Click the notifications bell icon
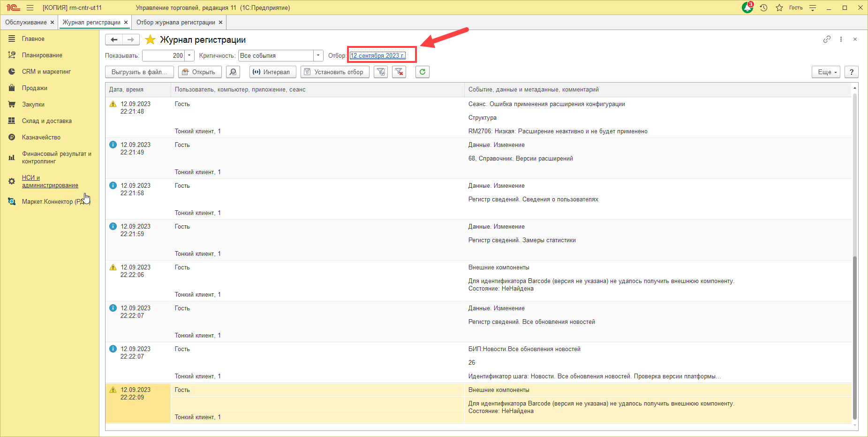This screenshot has width=868, height=437. click(x=747, y=8)
